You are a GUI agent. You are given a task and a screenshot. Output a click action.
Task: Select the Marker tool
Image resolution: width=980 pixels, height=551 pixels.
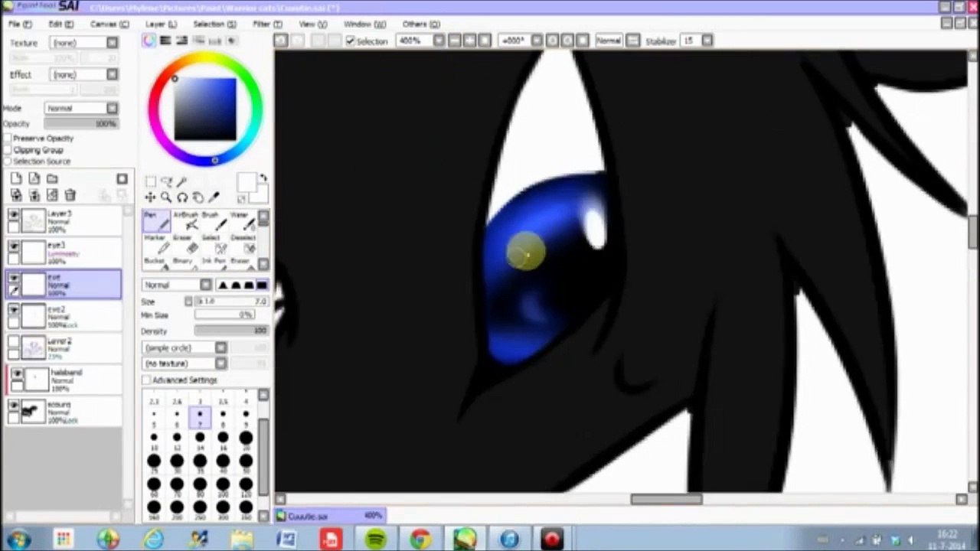156,244
